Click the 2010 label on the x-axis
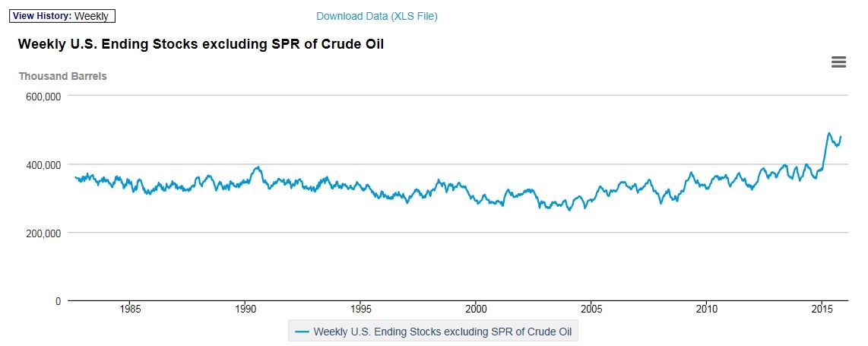The image size is (868, 346). click(x=707, y=309)
